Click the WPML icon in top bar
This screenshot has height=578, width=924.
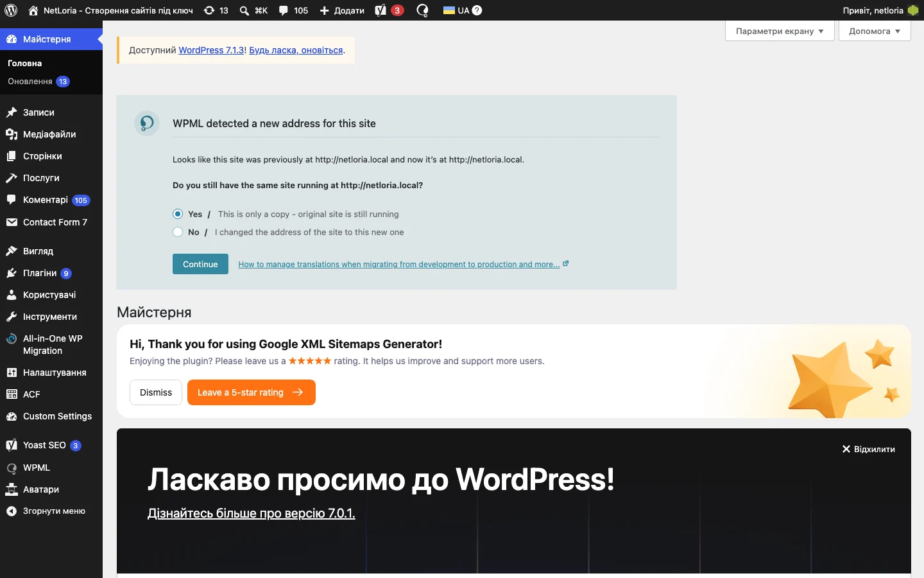(422, 10)
